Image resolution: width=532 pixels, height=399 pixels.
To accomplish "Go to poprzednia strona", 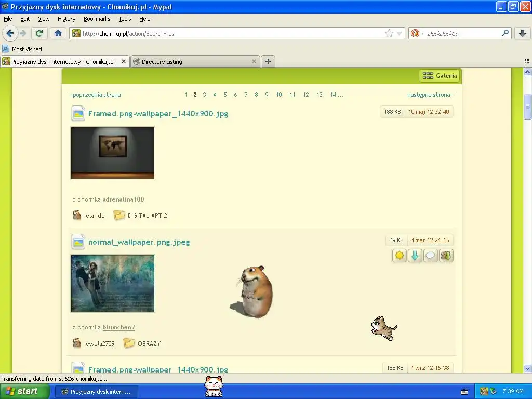I will pos(95,95).
